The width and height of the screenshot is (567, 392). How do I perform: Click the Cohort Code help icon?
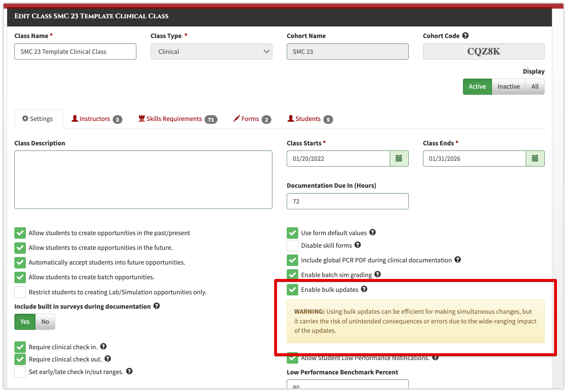pyautogui.click(x=465, y=36)
